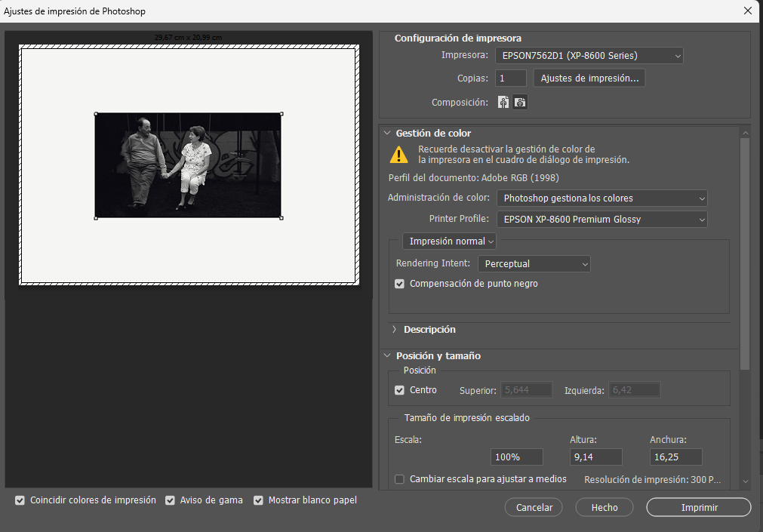Uncheck the Centro position option
Viewport: 763px width, 532px height.
398,390
